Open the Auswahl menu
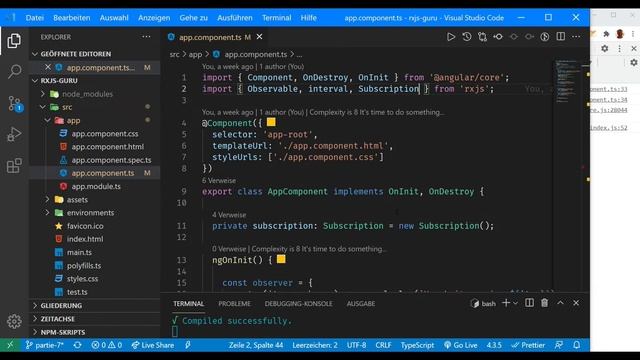The height and width of the screenshot is (360, 640). pyautogui.click(x=114, y=18)
